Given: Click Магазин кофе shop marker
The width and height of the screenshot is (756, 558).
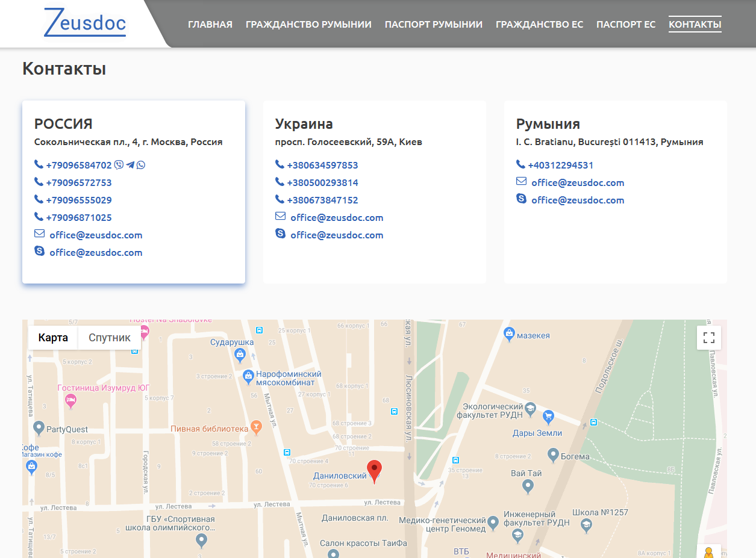Looking at the screenshot, I should pyautogui.click(x=32, y=468).
